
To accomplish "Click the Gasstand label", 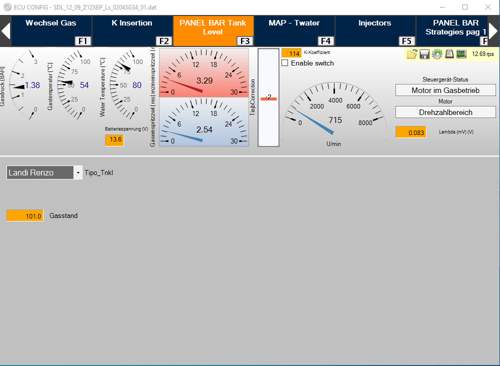I will click(x=63, y=216).
